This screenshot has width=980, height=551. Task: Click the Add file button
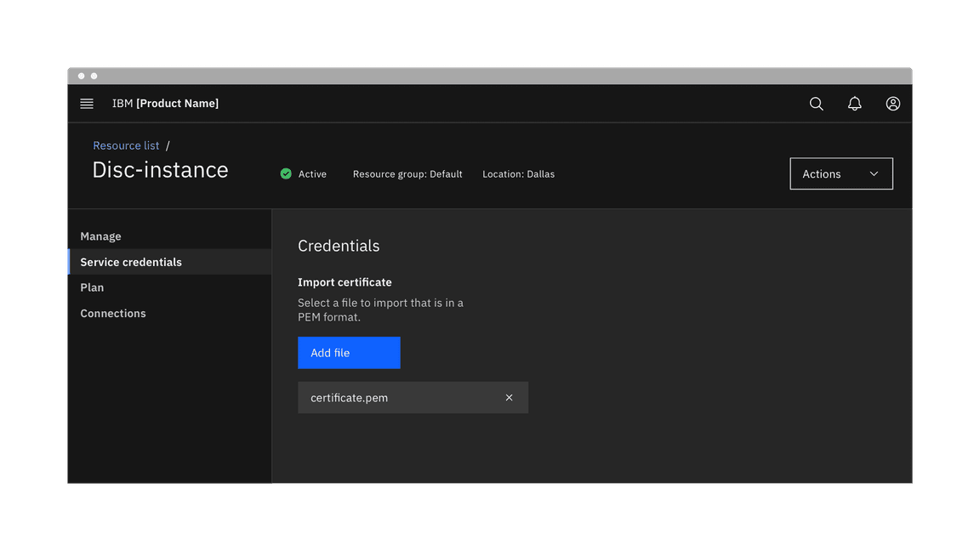point(349,352)
